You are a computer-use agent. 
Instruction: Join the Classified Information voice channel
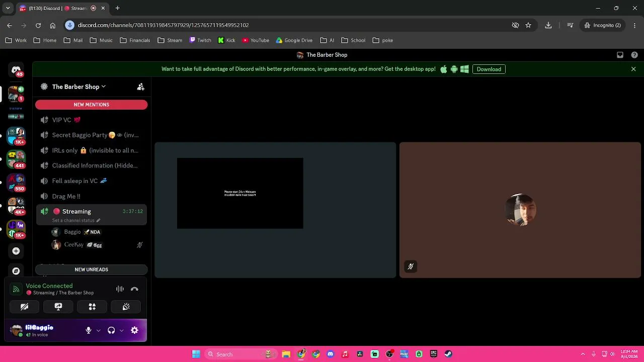(91, 166)
